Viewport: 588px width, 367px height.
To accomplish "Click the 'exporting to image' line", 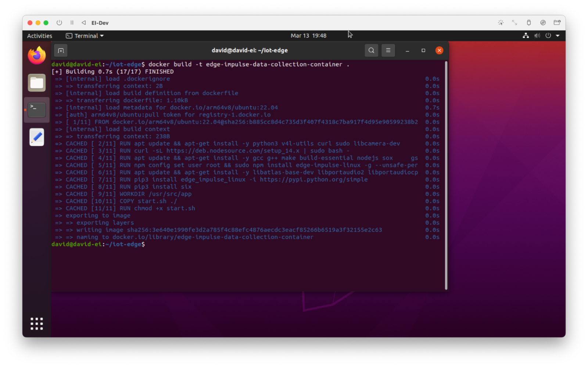I will click(93, 215).
